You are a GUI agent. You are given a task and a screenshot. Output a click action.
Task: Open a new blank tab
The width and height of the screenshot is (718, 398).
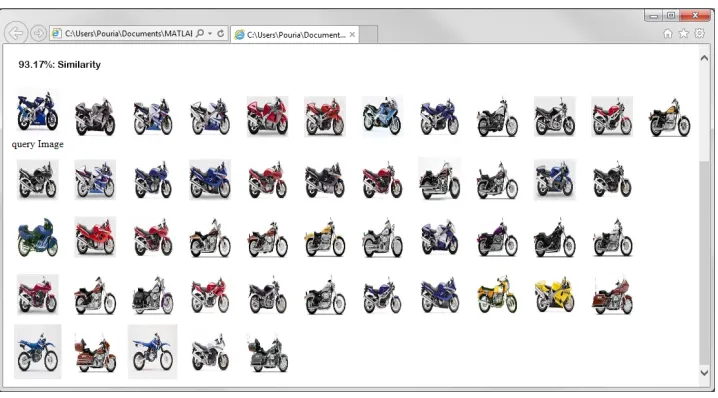369,35
